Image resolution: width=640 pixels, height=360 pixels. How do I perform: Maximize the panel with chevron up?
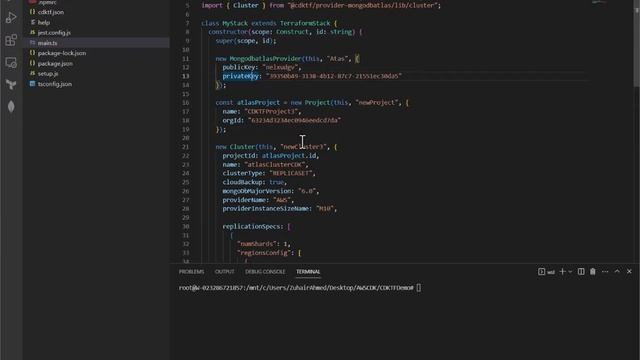[x=617, y=272]
